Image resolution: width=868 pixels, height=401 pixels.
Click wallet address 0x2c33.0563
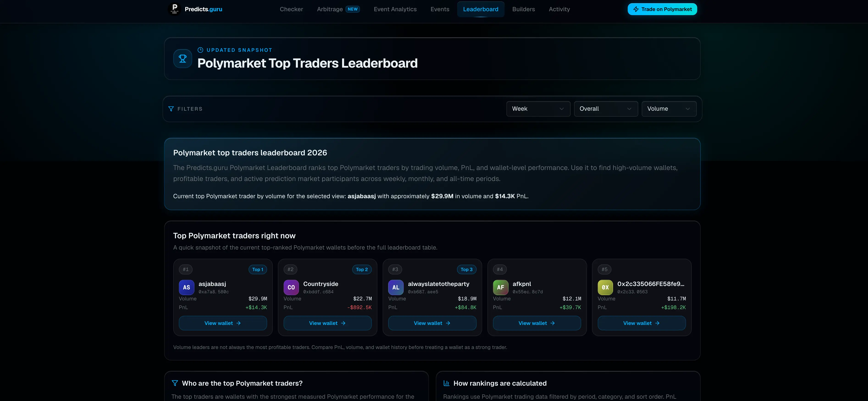633,292
